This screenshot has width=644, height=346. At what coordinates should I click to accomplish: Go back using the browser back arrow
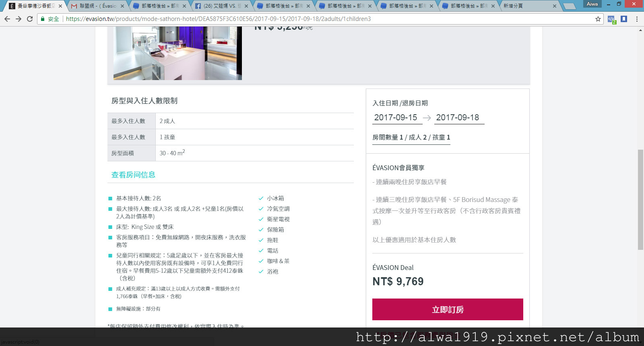7,19
